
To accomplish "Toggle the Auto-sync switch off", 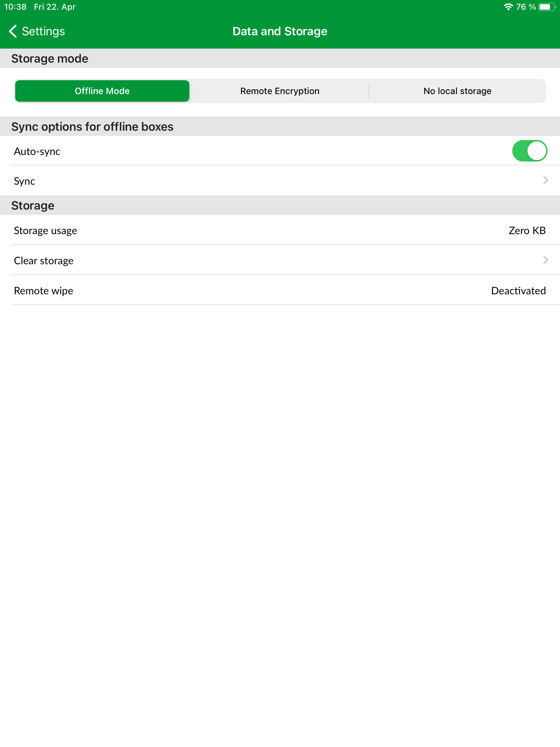I will 529,151.
